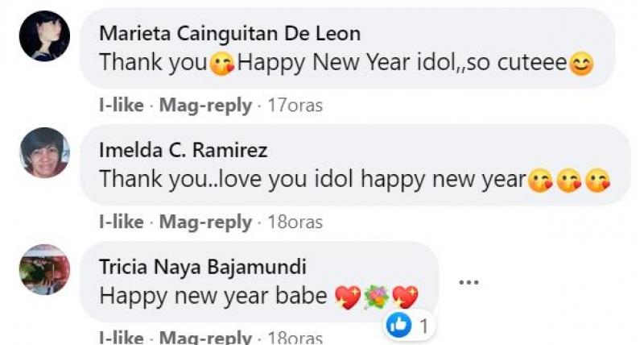Image resolution: width=644 pixels, height=345 pixels.
Task: Click the kiss emoji after 'Thank you' in Marieta's comment
Action: point(221,63)
